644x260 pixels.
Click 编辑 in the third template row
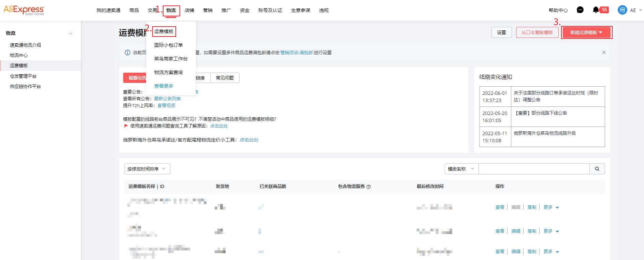click(x=516, y=251)
